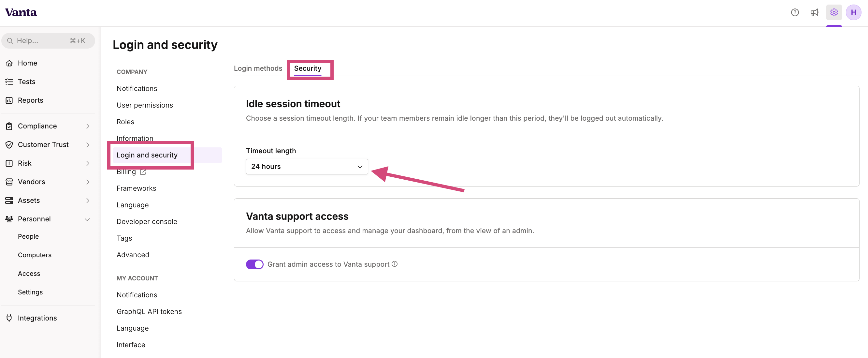Open the user avatar H menu

pos(853,12)
